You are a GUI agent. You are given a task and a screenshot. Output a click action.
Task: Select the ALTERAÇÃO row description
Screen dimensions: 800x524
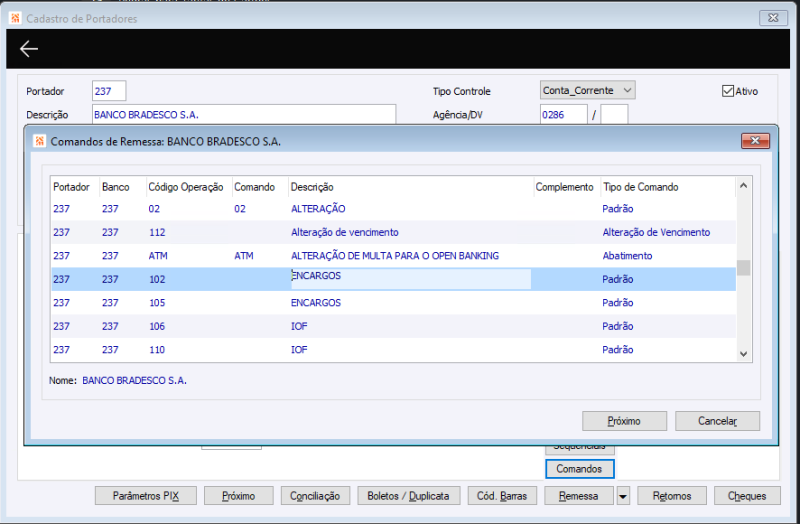(x=318, y=209)
